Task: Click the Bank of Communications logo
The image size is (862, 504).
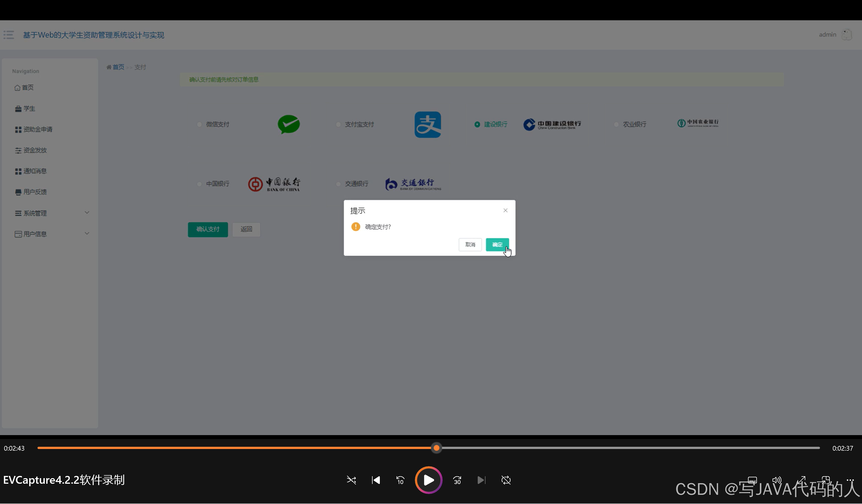Action: 413,184
